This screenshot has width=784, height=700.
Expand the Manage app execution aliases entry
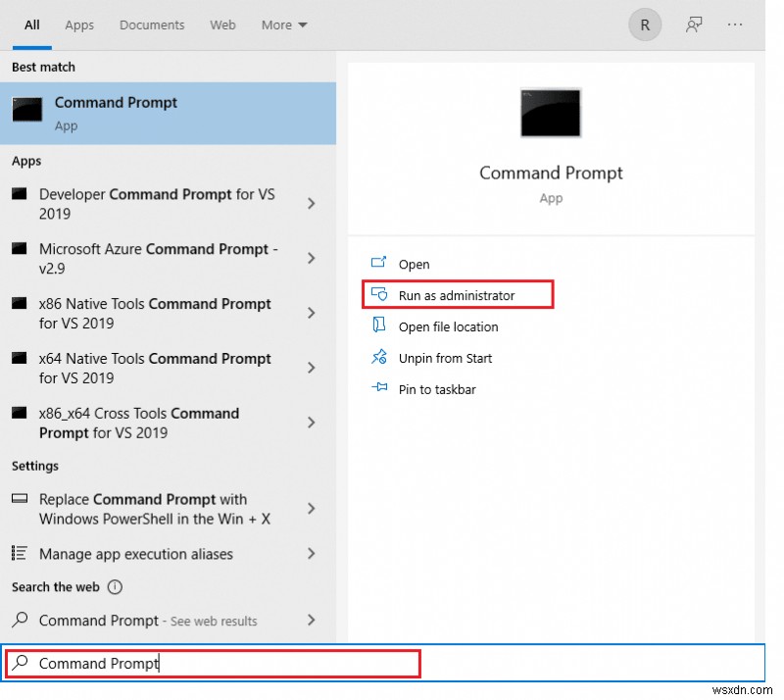(x=311, y=554)
